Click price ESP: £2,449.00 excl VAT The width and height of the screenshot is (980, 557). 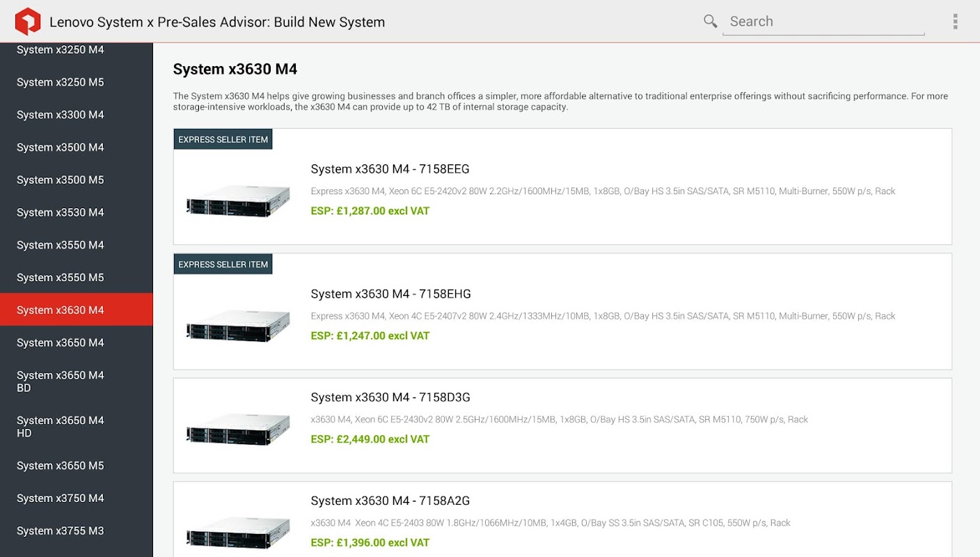coord(370,439)
